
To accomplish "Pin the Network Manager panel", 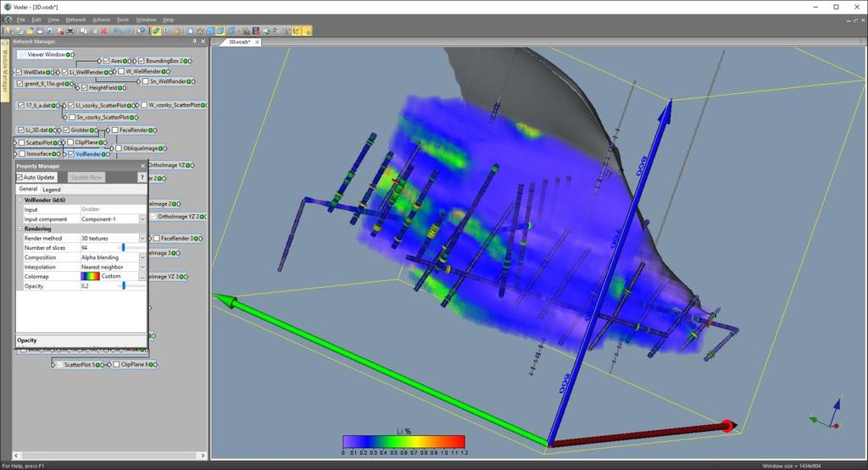I will click(x=195, y=41).
